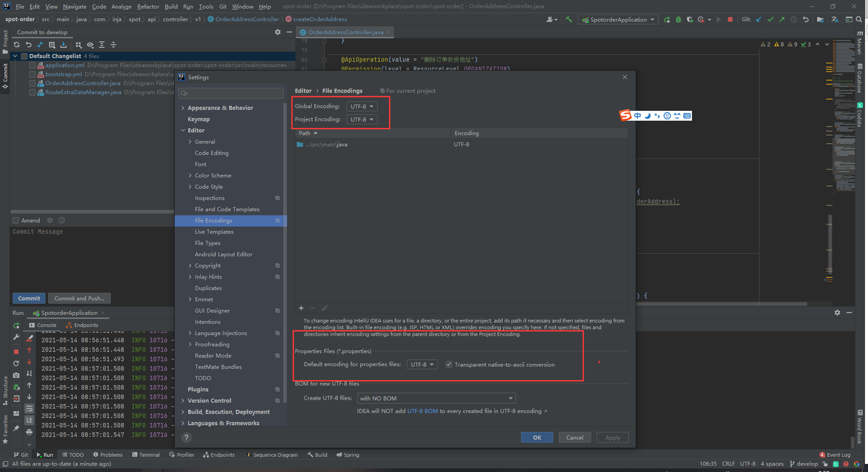This screenshot has height=472, width=868.
Task: Open the Global Encoding dropdown
Action: tap(362, 106)
